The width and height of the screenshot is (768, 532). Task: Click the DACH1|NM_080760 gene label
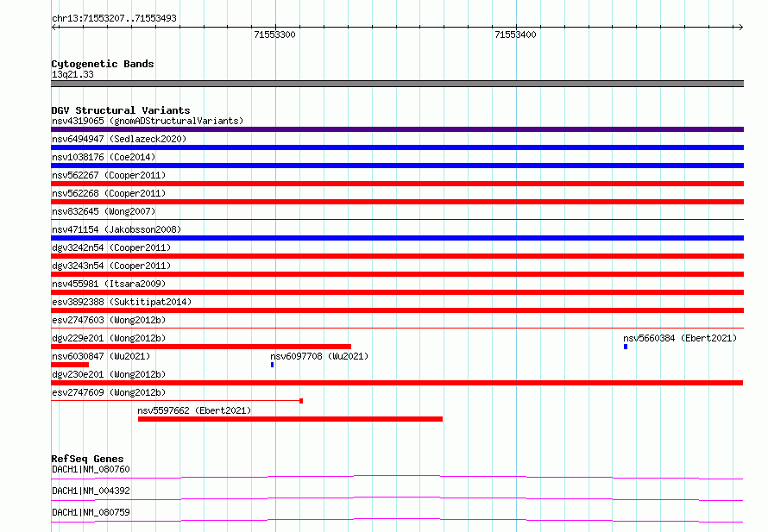pos(91,469)
